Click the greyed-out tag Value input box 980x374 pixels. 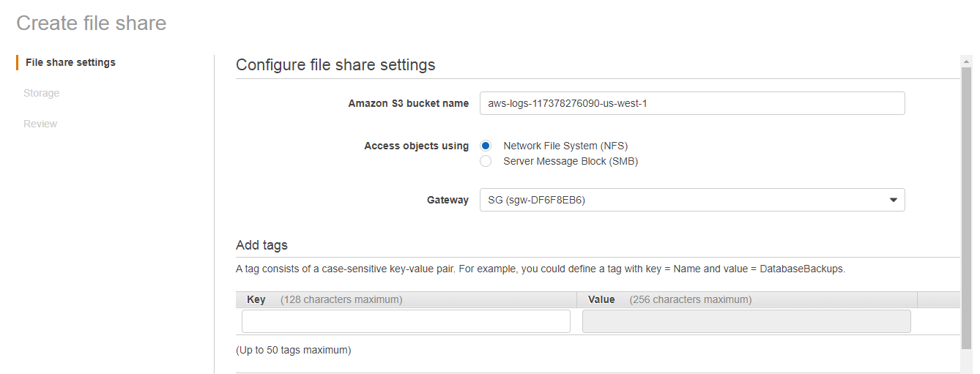click(x=746, y=321)
